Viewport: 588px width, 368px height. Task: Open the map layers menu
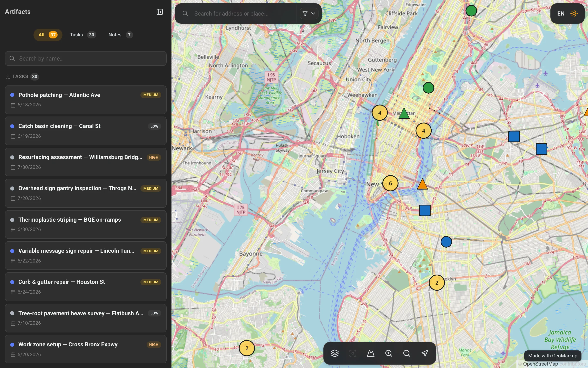[335, 353]
